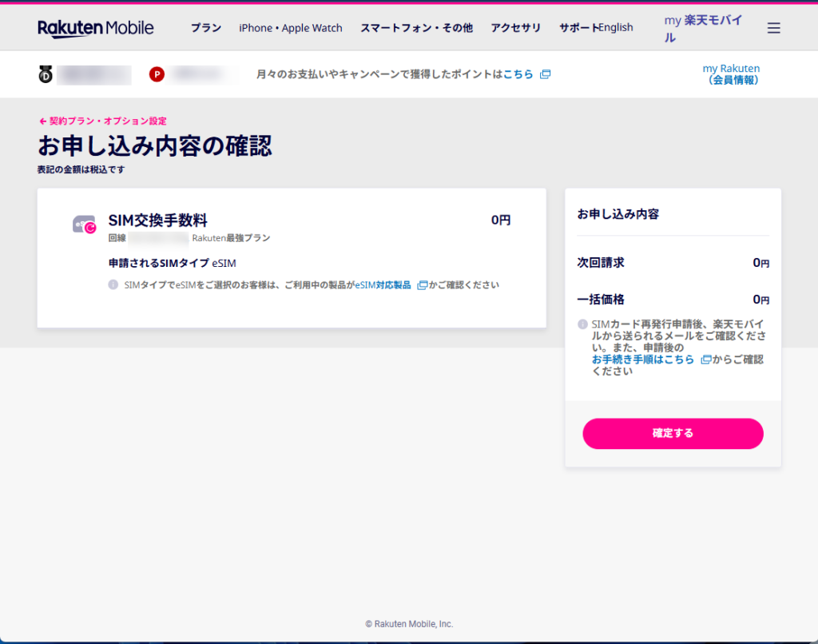Click the Rakuten Mobile logo
The width and height of the screenshot is (818, 644).
tap(96, 28)
